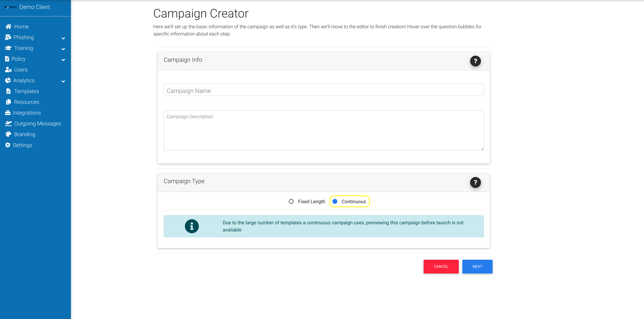
Task: Click the Settings gear icon
Action: click(x=8, y=145)
